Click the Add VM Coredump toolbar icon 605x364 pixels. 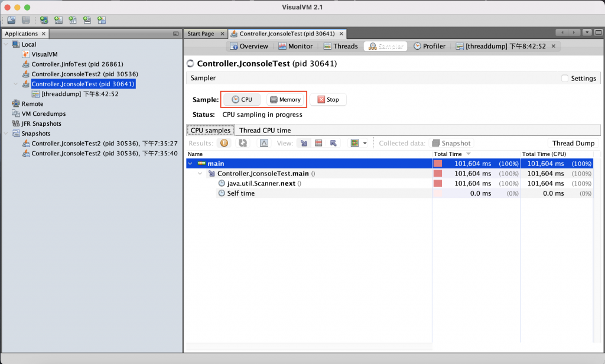point(73,20)
